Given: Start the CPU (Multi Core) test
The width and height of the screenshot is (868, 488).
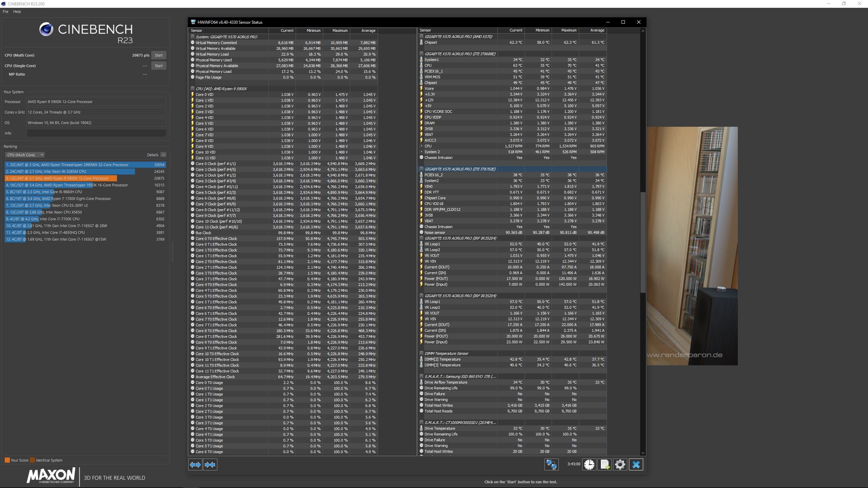Looking at the screenshot, I should point(159,55).
